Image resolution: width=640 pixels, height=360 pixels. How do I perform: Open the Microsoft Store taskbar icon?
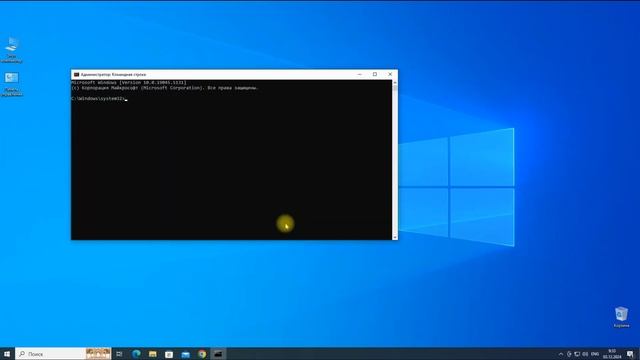169,354
